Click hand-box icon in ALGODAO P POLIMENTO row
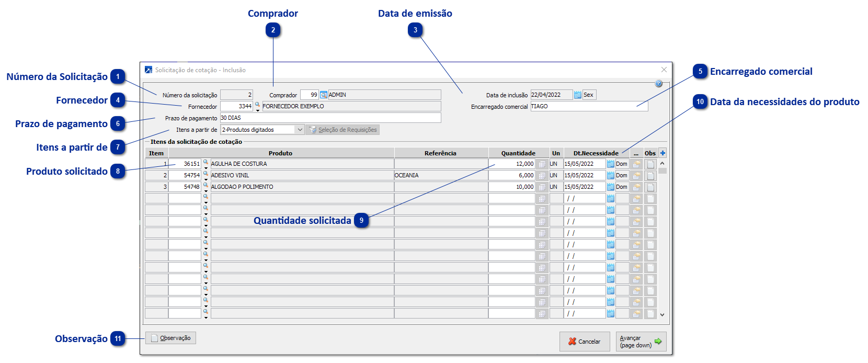Image resolution: width=868 pixels, height=363 pixels. 636,187
